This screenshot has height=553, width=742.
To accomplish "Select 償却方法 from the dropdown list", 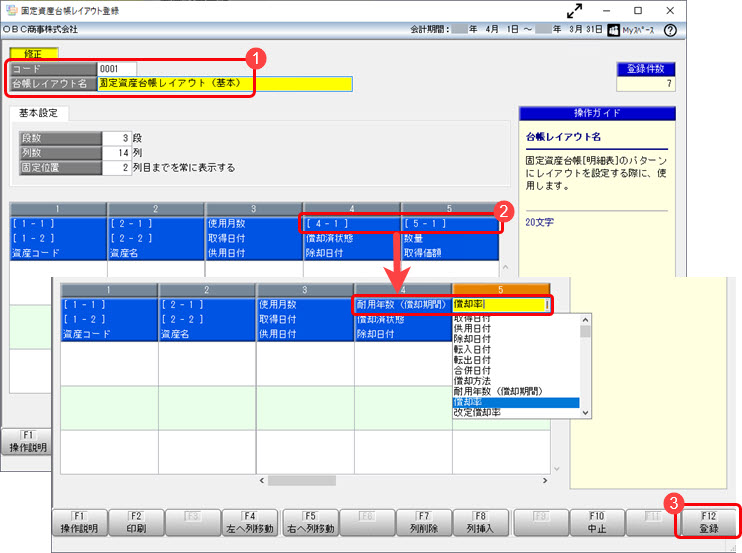I will tap(479, 381).
